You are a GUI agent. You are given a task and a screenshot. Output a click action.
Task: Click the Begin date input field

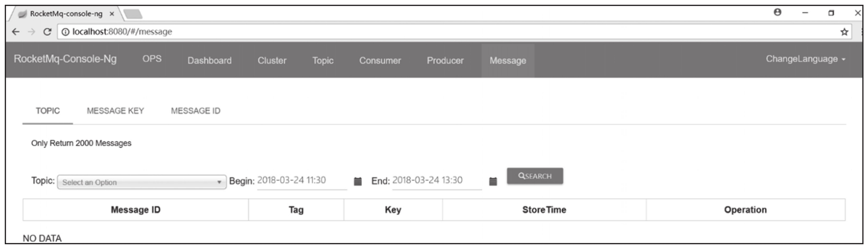(301, 181)
